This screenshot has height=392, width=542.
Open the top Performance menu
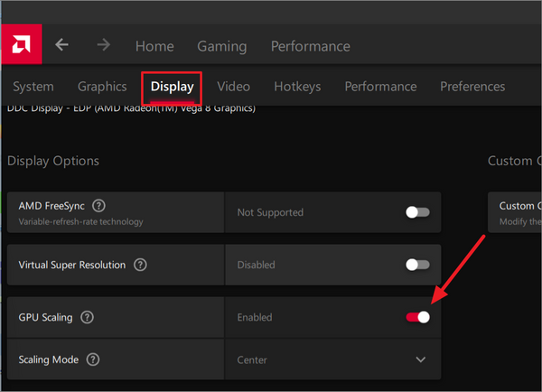311,46
